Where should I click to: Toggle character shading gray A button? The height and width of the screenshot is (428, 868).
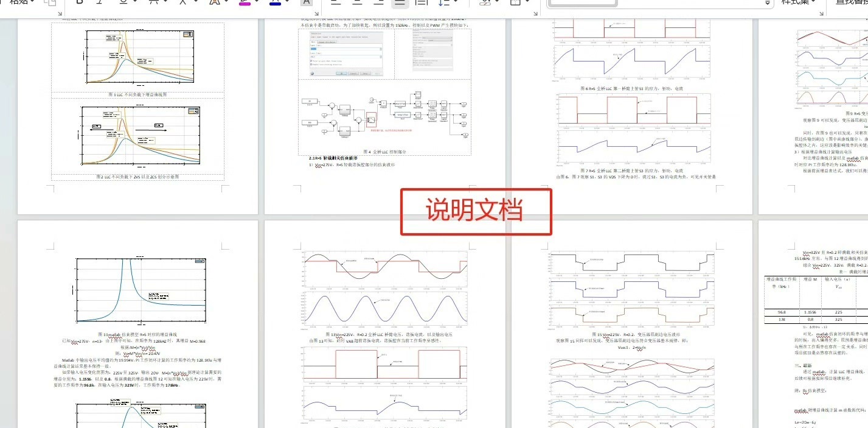(307, 2)
